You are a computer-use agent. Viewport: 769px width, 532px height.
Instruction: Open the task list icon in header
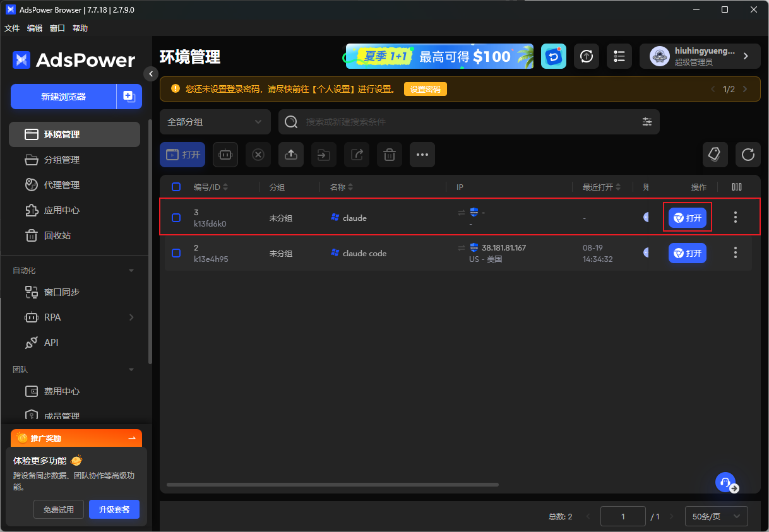tap(619, 56)
